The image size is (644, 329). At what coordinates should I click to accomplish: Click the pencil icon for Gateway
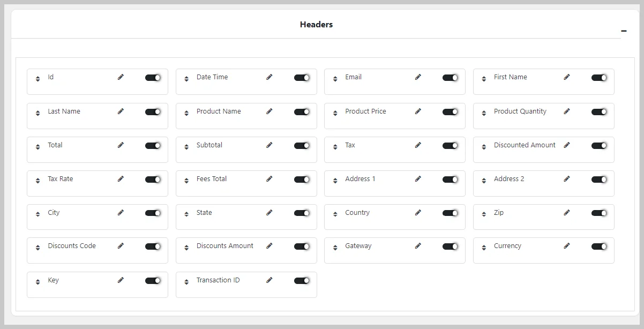(x=418, y=246)
